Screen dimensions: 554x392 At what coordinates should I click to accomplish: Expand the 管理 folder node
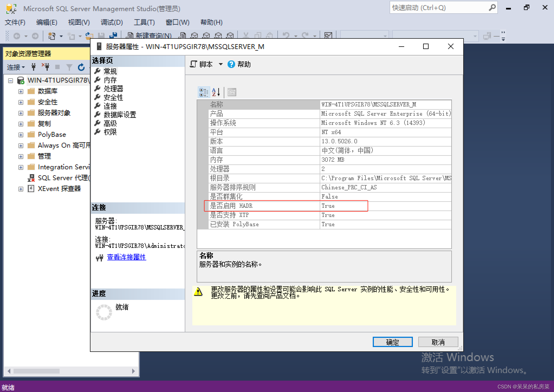tap(21, 156)
